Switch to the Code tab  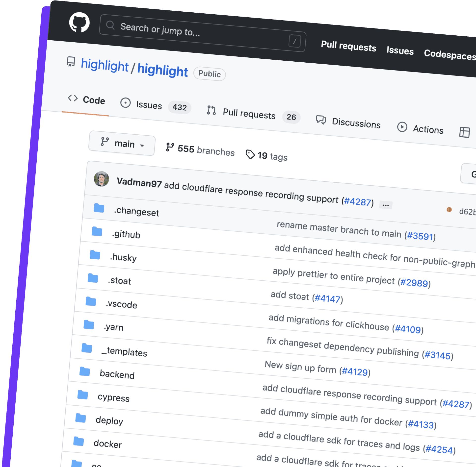tap(86, 99)
